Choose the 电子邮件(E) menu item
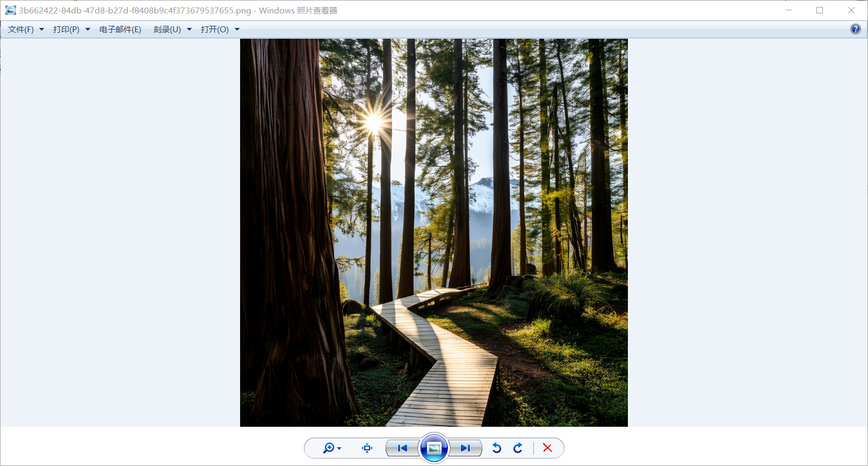Viewport: 868px width, 466px height. click(120, 30)
